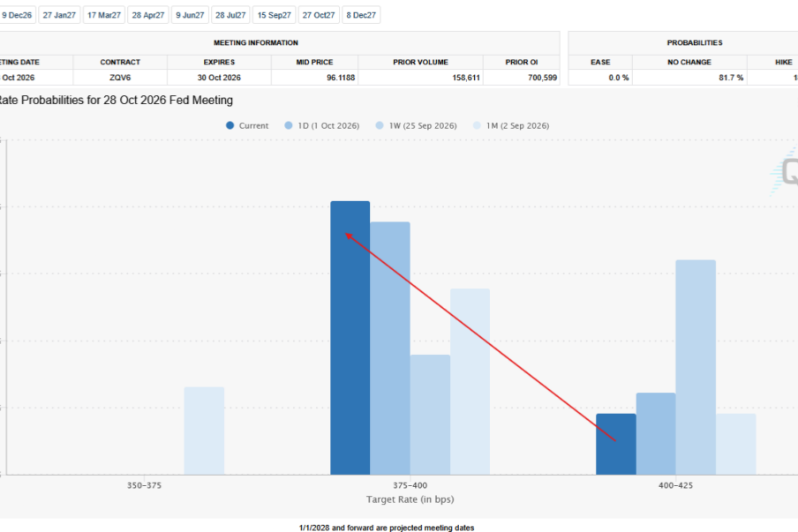This screenshot has width=798, height=532.
Task: Click the 400-425 x-axis label
Action: [676, 486]
